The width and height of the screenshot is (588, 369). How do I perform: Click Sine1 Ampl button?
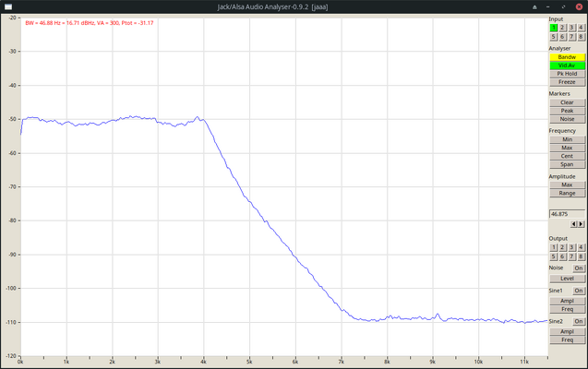(567, 301)
